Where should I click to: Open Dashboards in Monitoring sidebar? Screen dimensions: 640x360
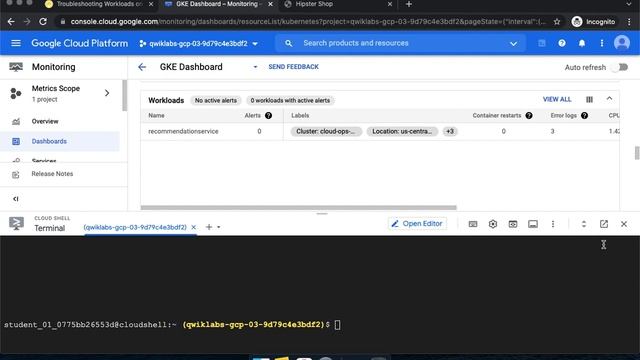60,141
